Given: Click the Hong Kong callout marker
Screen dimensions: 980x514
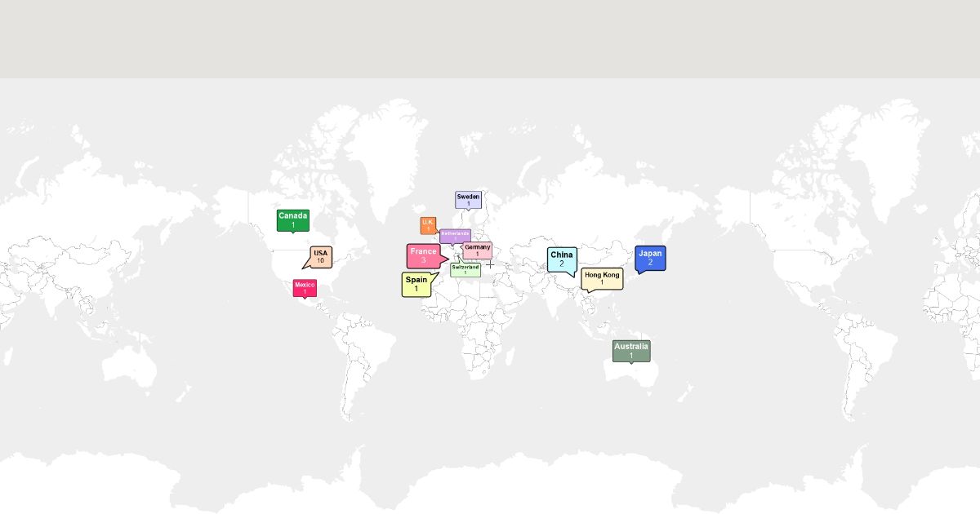Looking at the screenshot, I should coord(602,279).
